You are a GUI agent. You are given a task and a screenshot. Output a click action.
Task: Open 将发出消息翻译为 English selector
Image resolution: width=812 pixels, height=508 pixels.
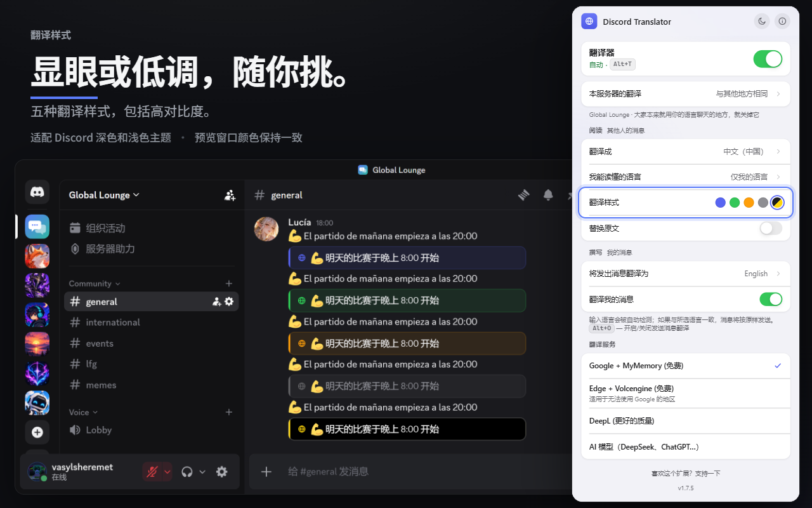[686, 274]
